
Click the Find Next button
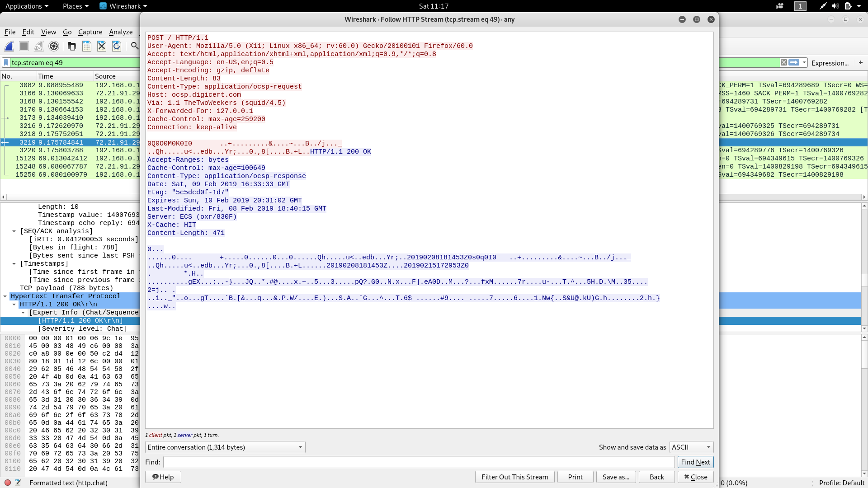[x=695, y=462]
